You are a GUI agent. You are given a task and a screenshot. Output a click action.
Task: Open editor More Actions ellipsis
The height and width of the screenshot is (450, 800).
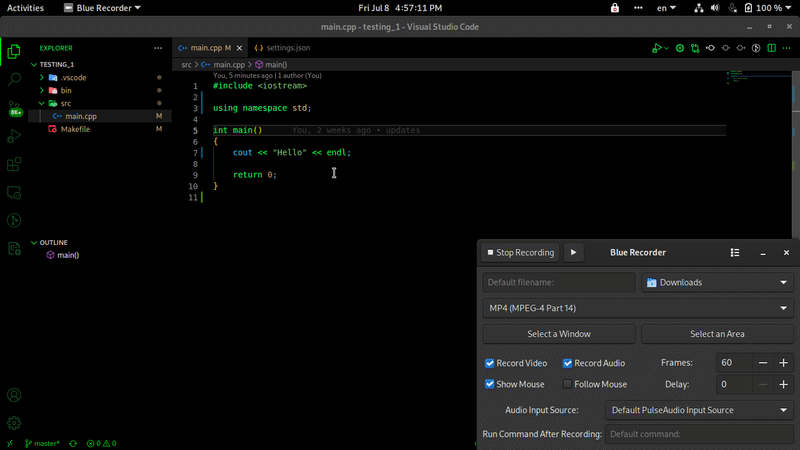point(787,48)
